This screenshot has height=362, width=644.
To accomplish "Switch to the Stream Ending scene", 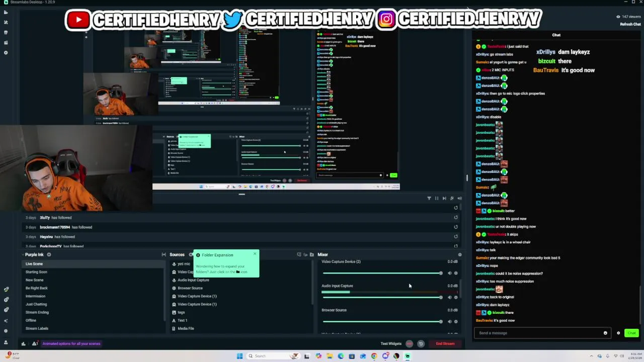I will pos(93,312).
